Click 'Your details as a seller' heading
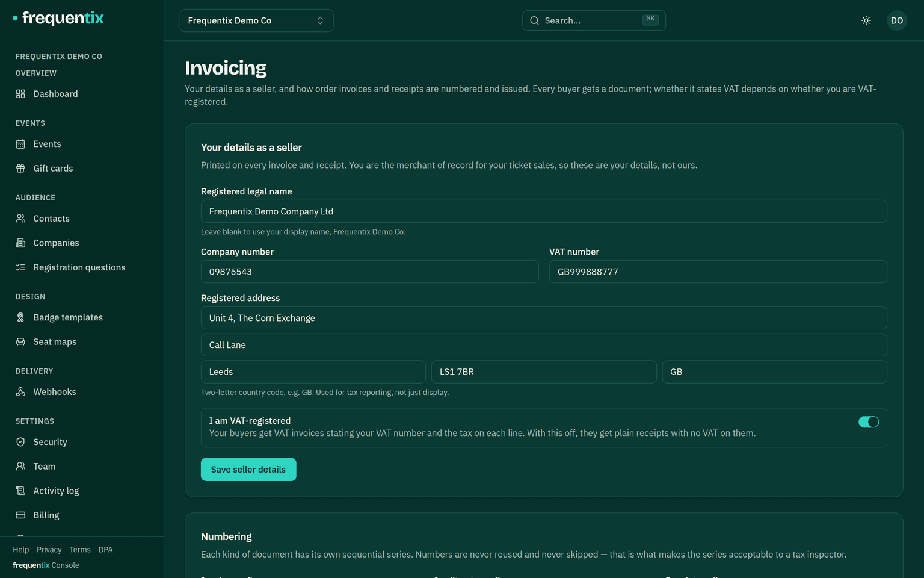The height and width of the screenshot is (578, 924). click(251, 148)
